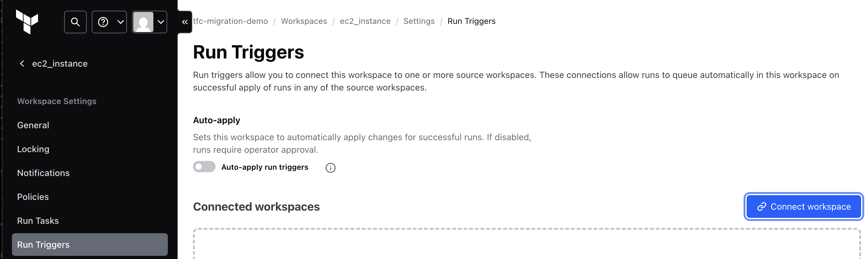Select Run Tasks in the sidebar
This screenshot has width=868, height=259.
click(38, 221)
